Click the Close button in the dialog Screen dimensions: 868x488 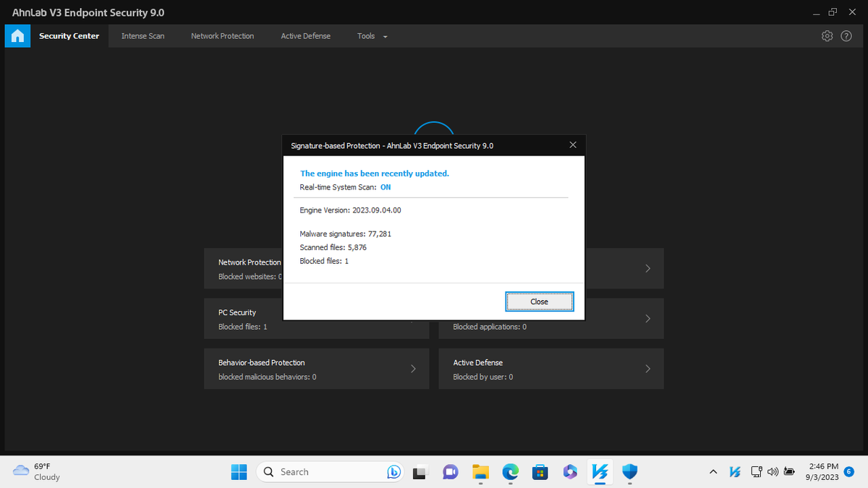click(539, 301)
